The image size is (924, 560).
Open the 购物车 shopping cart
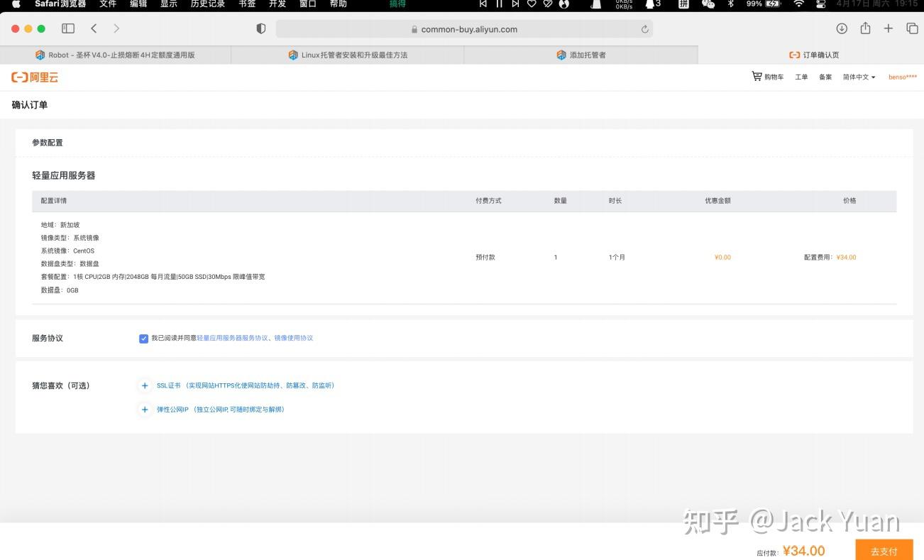[x=768, y=77]
